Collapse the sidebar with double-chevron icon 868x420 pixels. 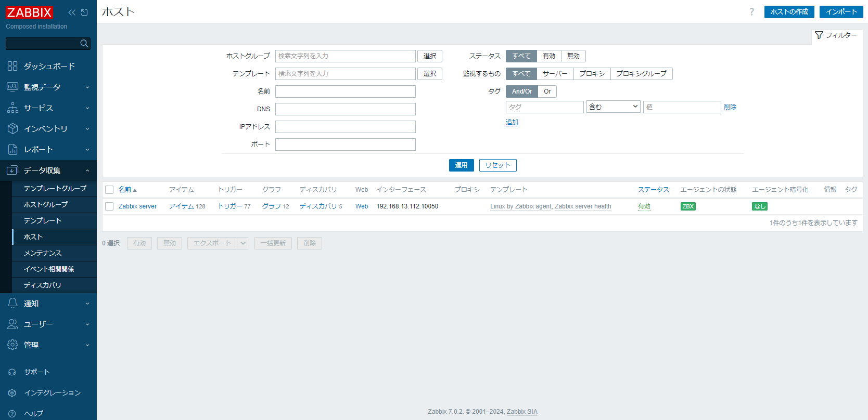pyautogui.click(x=72, y=12)
